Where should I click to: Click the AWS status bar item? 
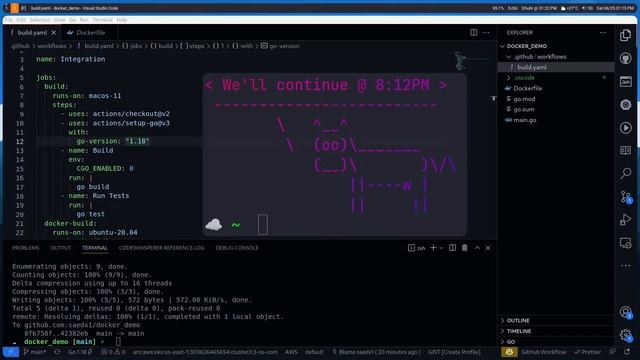[291, 352]
